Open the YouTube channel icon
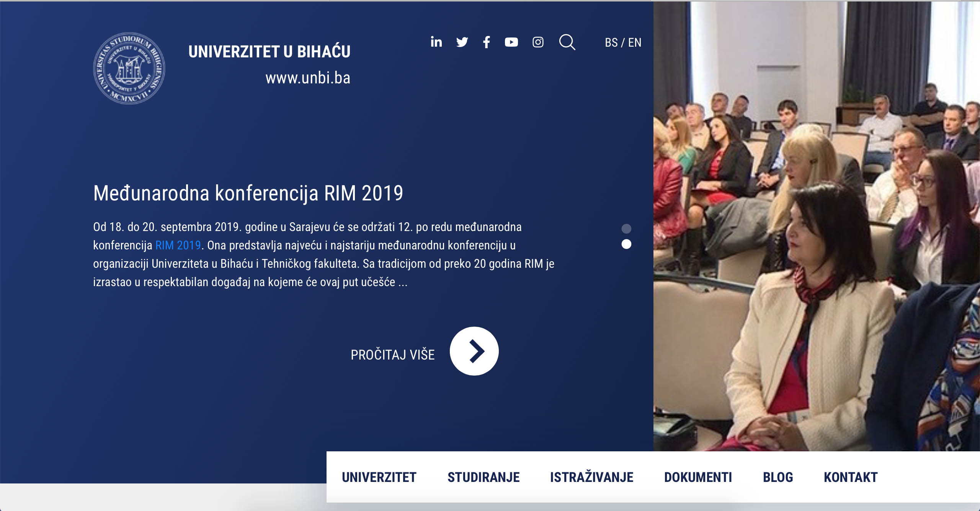The image size is (980, 511). (x=511, y=42)
